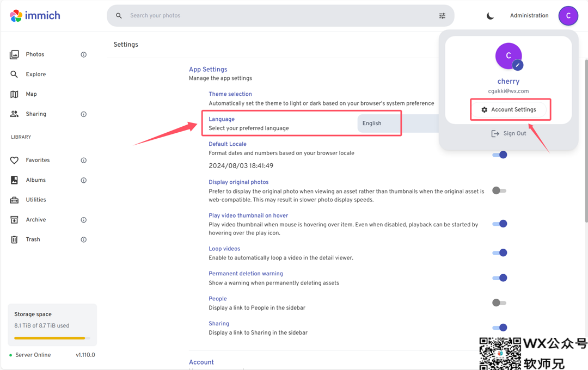Click the Server Online status
The image size is (588, 370).
(x=30, y=355)
